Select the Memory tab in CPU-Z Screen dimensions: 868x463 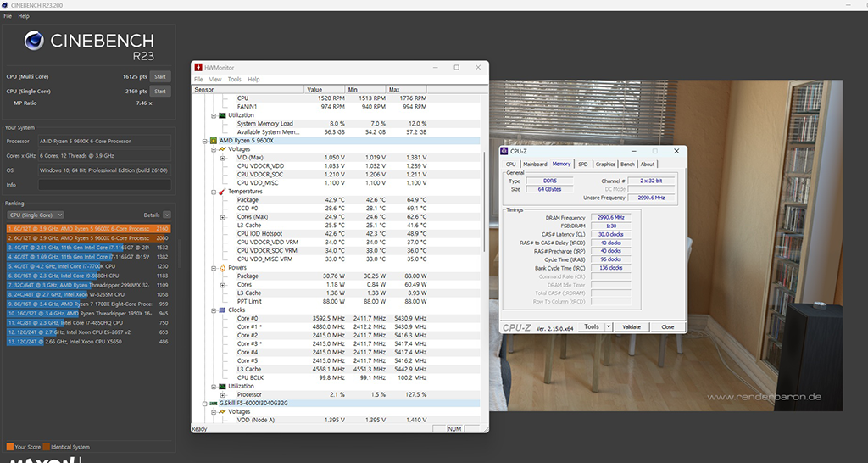point(561,164)
